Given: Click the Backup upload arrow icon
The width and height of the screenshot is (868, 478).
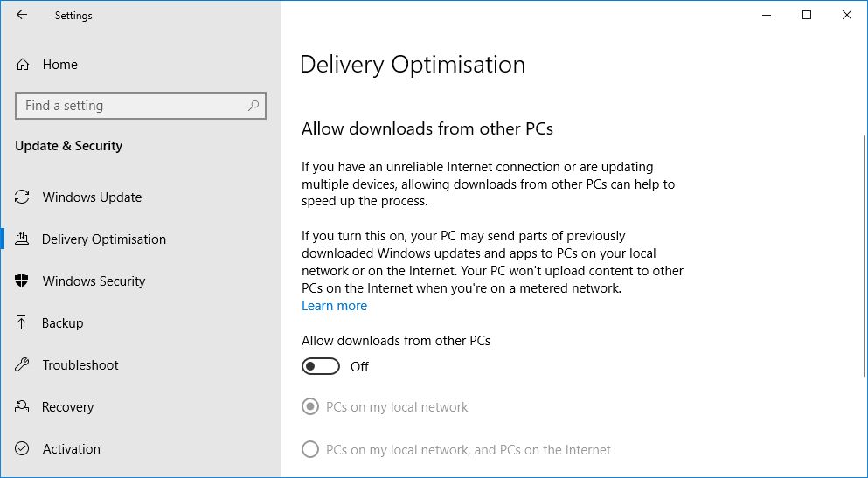Looking at the screenshot, I should (23, 323).
